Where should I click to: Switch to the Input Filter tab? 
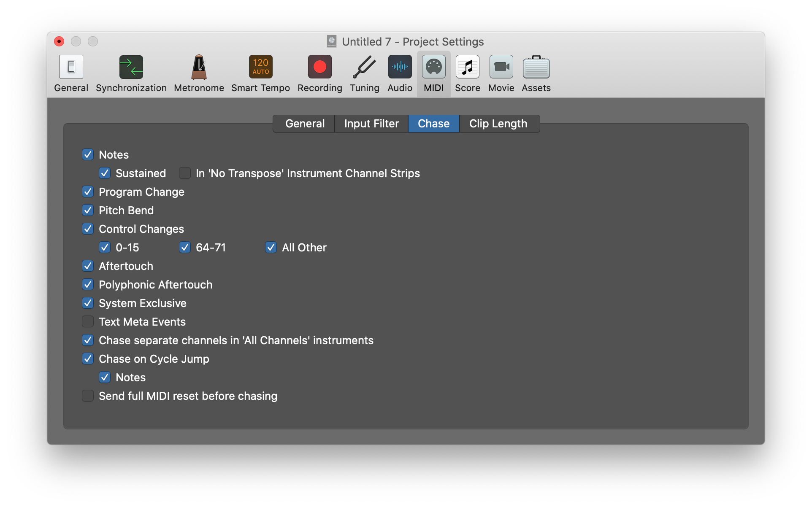coord(371,124)
